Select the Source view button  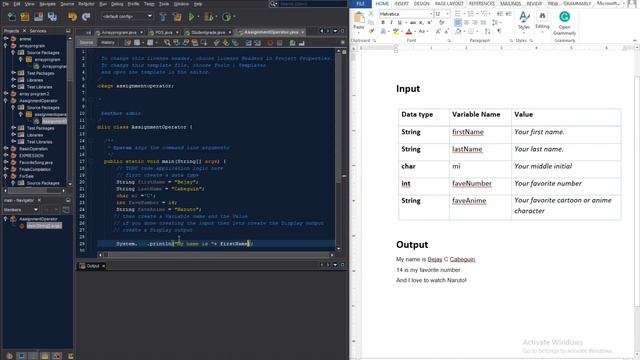pyautogui.click(x=86, y=42)
